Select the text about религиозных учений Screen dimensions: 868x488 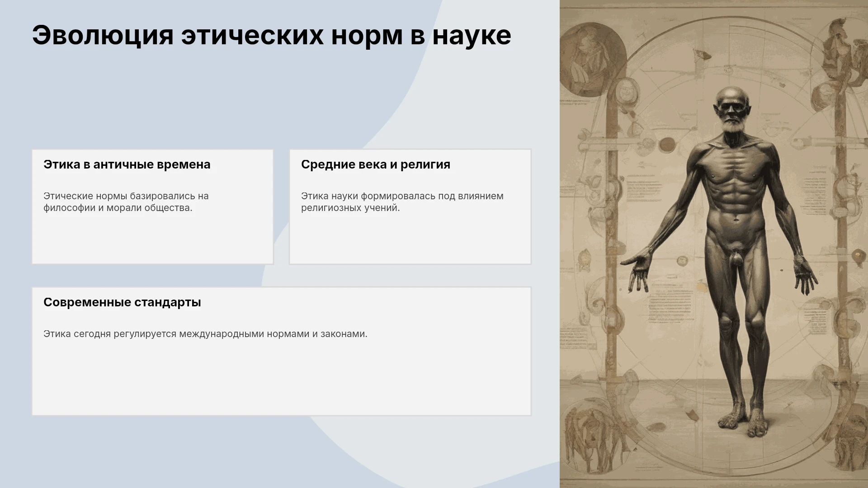[402, 202]
